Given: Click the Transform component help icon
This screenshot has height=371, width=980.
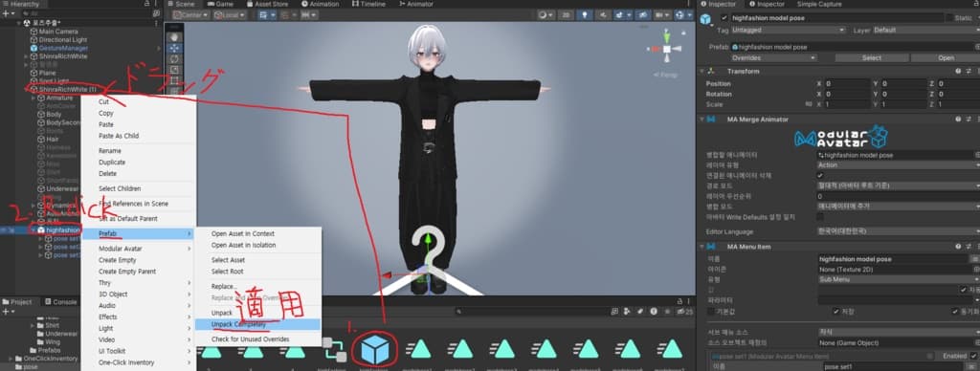Looking at the screenshot, I should (957, 71).
